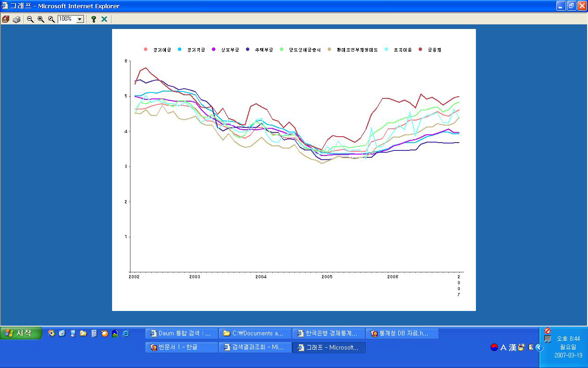Click the red blocked tray icon
Screen dimensions: 588x368
pos(548,331)
